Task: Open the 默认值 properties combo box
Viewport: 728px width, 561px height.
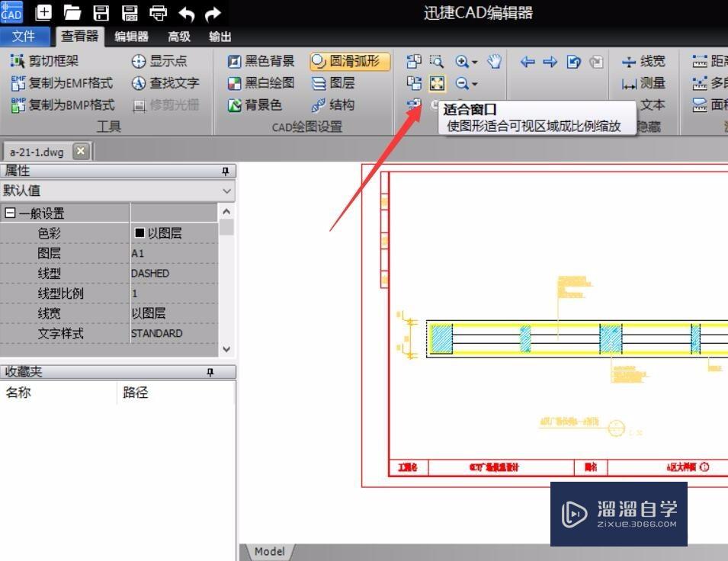Action: pos(225,190)
